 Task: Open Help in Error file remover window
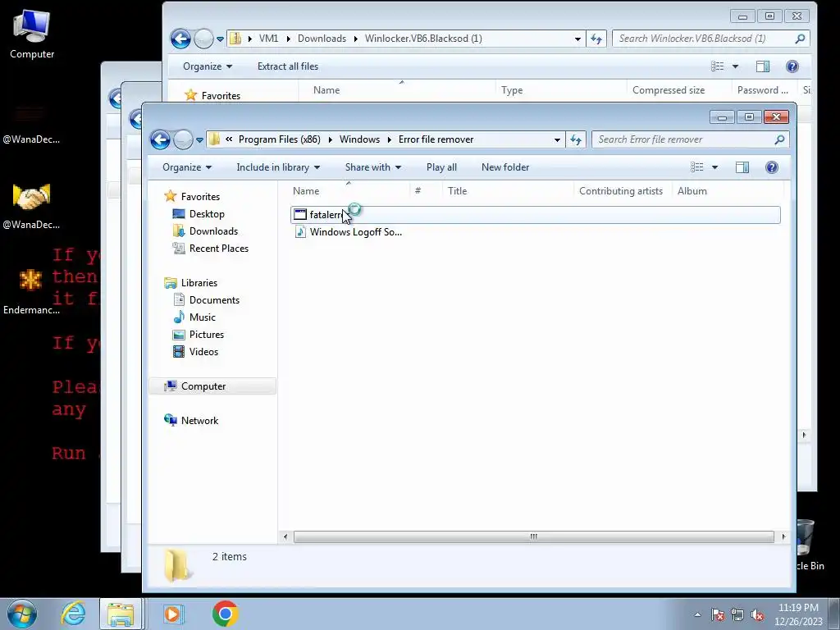(x=771, y=167)
